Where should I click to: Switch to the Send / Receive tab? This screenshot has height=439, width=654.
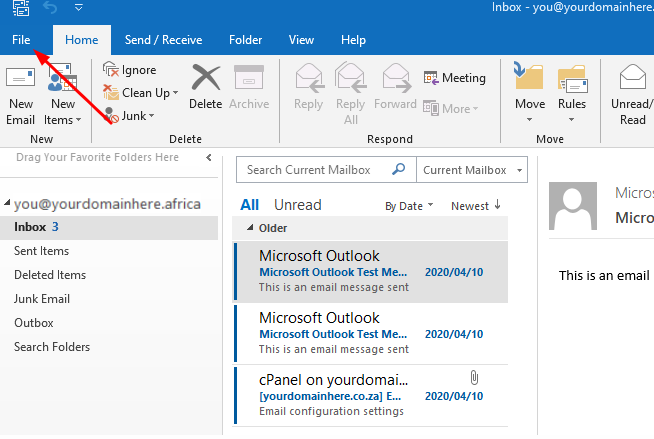coord(163,40)
